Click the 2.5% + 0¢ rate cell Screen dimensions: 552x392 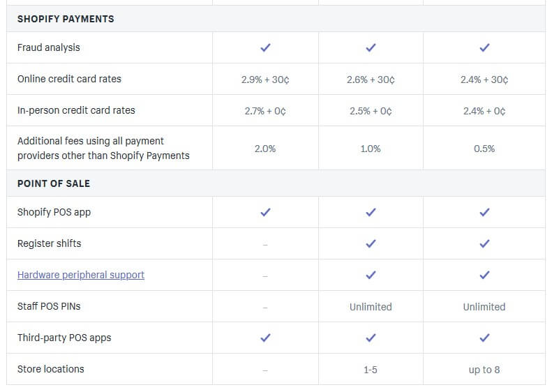point(371,111)
